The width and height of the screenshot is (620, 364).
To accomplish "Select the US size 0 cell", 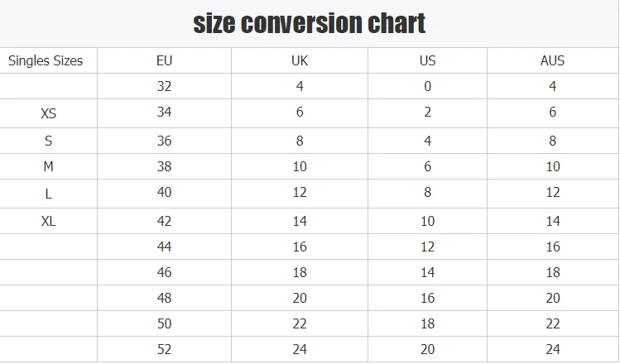I will coord(427,86).
